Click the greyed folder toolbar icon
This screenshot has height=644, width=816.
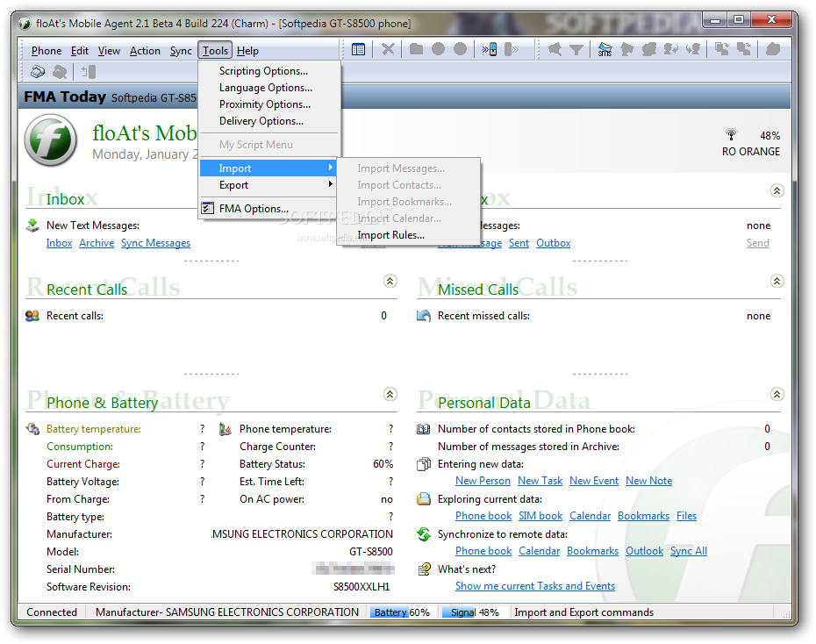pos(416,49)
